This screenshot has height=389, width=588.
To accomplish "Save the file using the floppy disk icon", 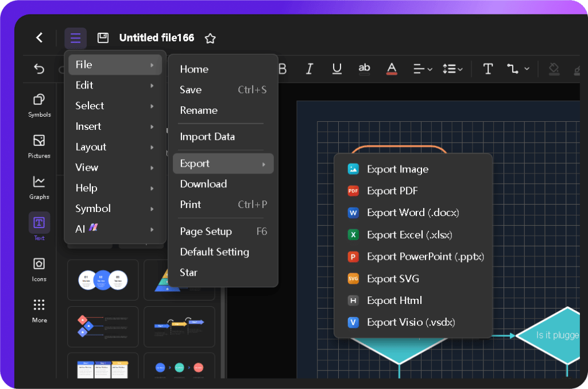I will point(103,37).
